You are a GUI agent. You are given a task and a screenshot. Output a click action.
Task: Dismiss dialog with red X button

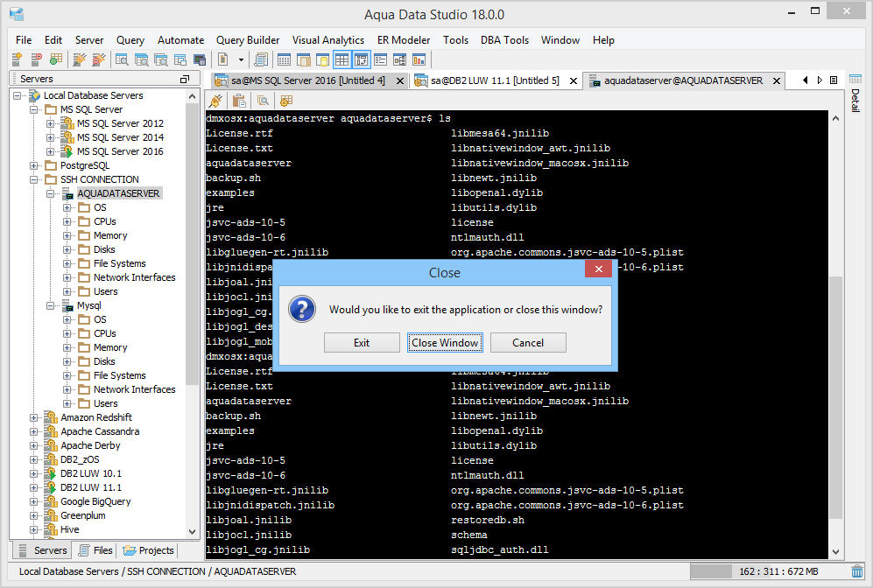[599, 269]
